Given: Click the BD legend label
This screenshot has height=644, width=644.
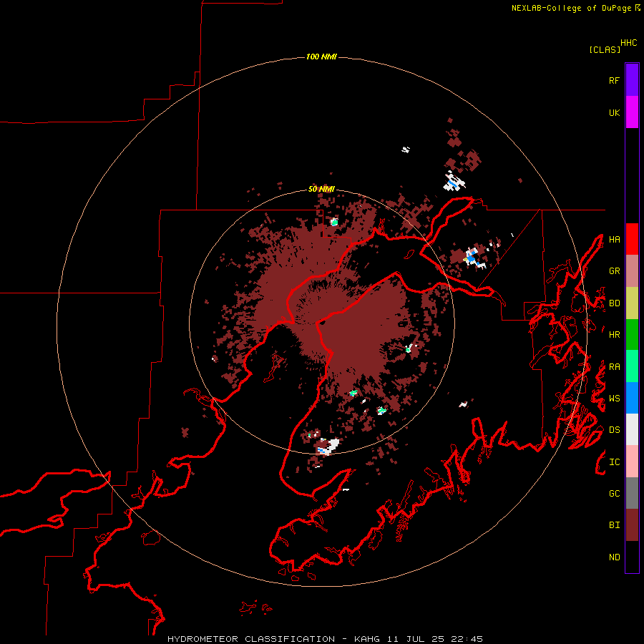Looking at the screenshot, I should pos(614,303).
